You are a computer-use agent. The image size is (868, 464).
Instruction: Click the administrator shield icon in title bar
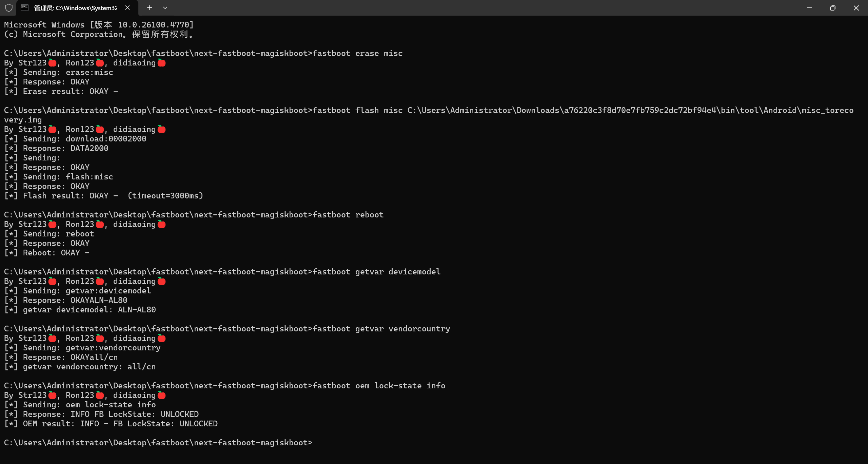(9, 8)
